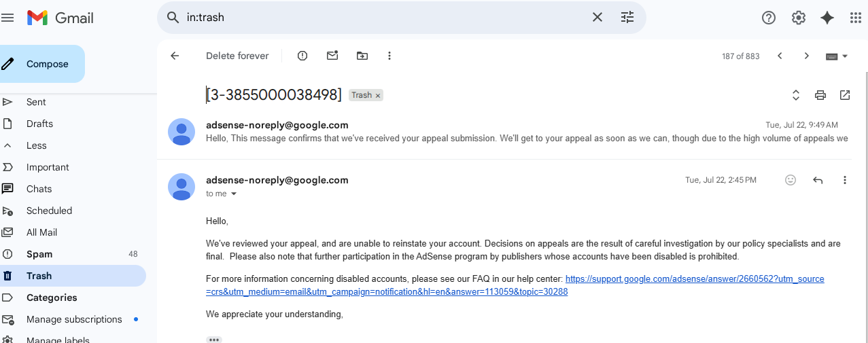868x343 pixels.
Task: Open the Spam folder
Action: click(x=39, y=254)
